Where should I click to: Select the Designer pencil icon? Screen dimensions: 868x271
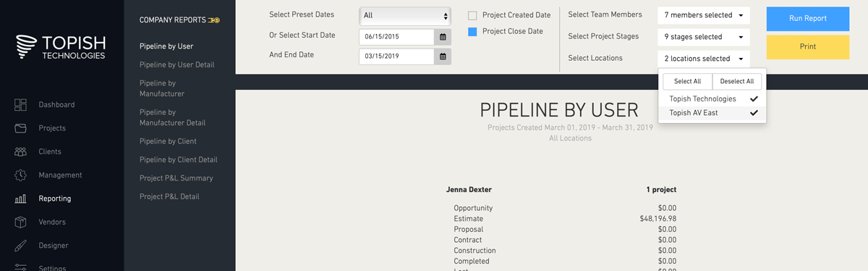[x=20, y=246]
